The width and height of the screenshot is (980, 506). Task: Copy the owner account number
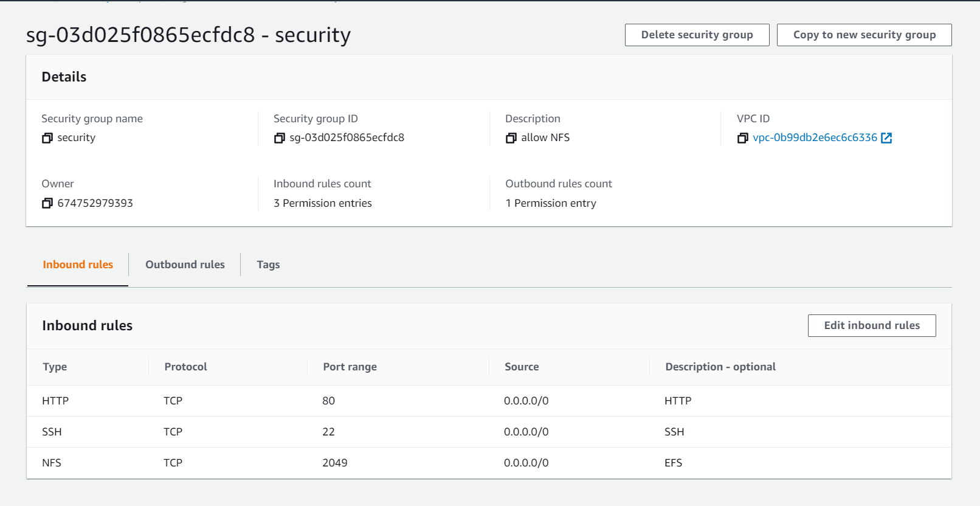coord(47,203)
